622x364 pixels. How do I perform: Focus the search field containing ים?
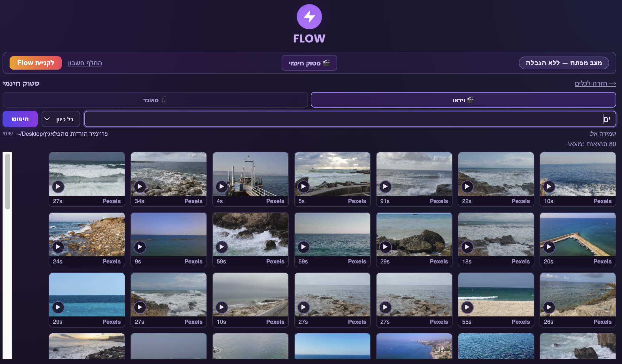[x=350, y=119]
